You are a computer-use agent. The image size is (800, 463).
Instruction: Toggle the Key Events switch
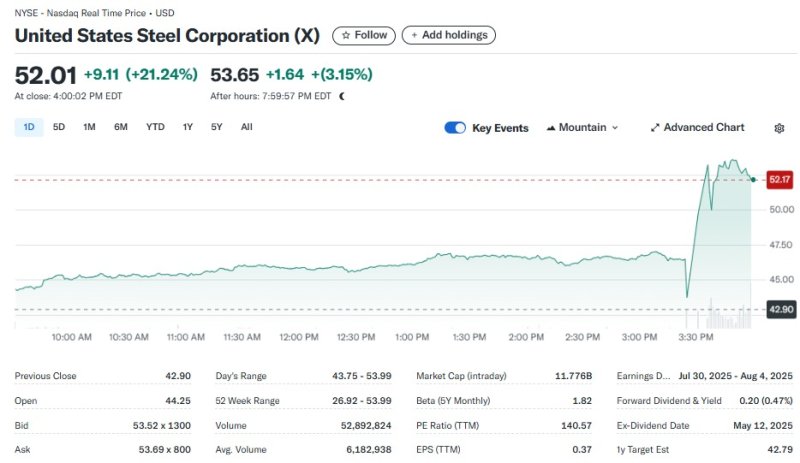pos(455,128)
